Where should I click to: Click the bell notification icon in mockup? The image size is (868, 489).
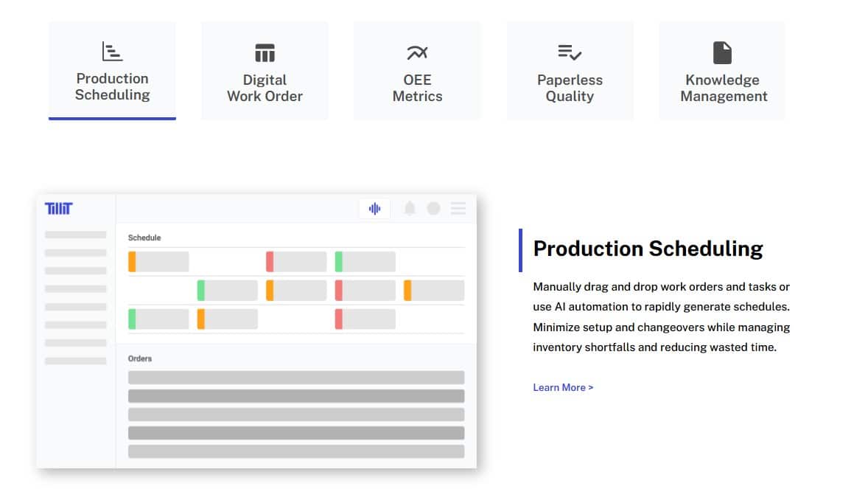pyautogui.click(x=410, y=209)
